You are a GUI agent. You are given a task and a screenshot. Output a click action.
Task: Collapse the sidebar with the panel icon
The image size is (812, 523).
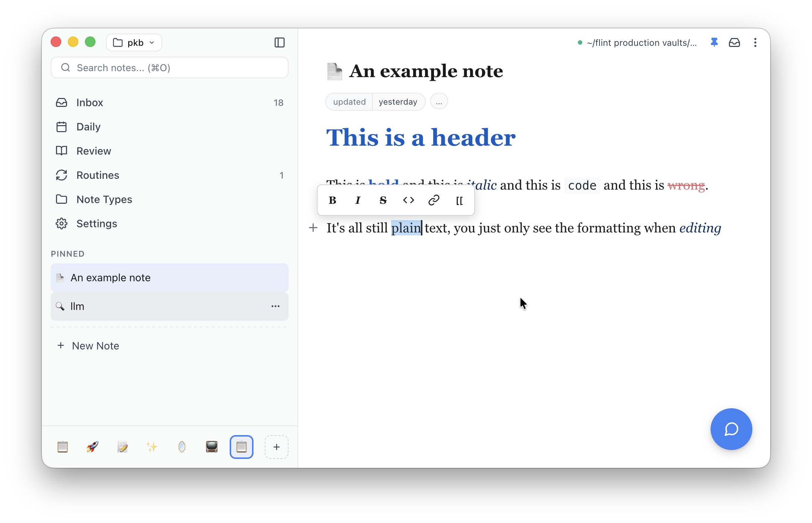pos(279,42)
